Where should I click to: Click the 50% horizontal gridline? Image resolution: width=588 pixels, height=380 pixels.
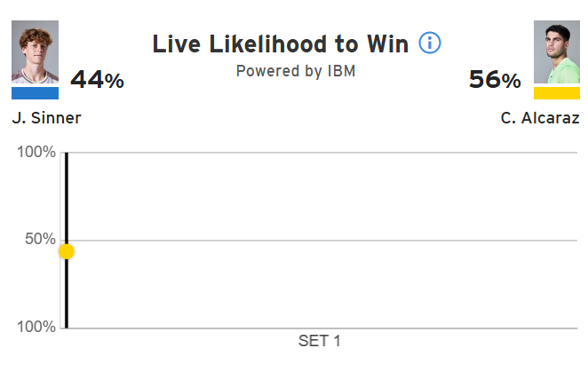pyautogui.click(x=320, y=240)
